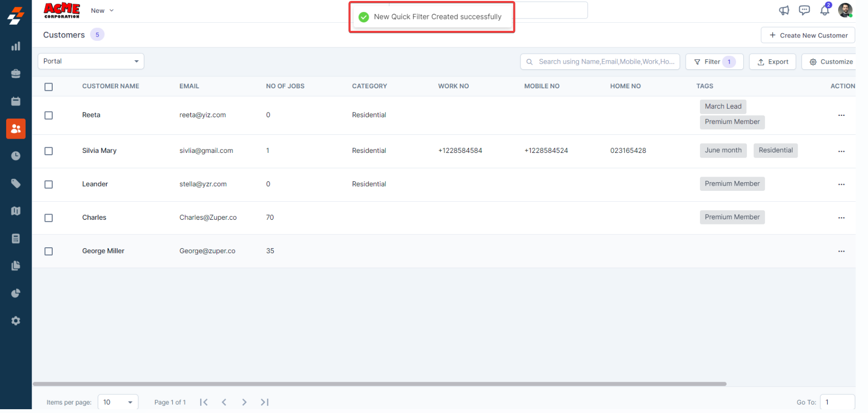Open the map icon in sidebar
Image resolution: width=868 pixels, height=413 pixels.
(x=16, y=211)
